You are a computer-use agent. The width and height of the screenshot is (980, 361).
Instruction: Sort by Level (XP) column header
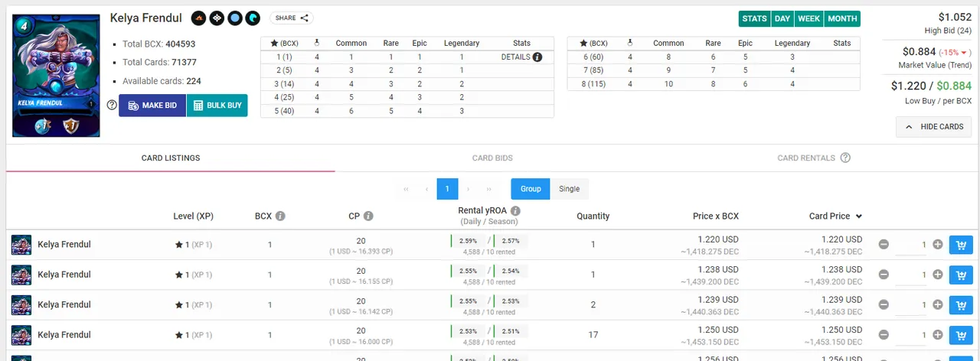click(194, 216)
